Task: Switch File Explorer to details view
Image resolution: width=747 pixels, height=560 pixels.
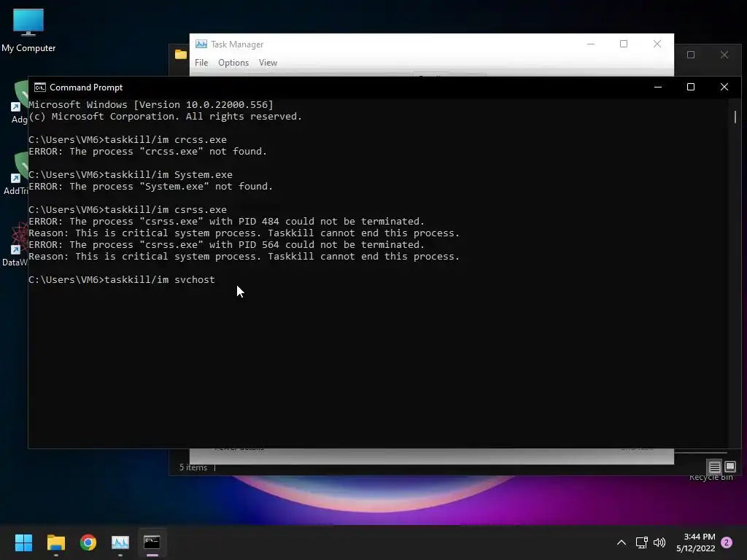Action: 715,467
